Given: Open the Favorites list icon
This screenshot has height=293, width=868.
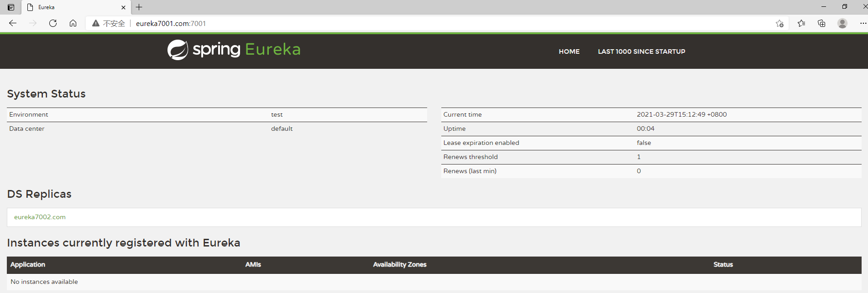Looking at the screenshot, I should click(801, 23).
